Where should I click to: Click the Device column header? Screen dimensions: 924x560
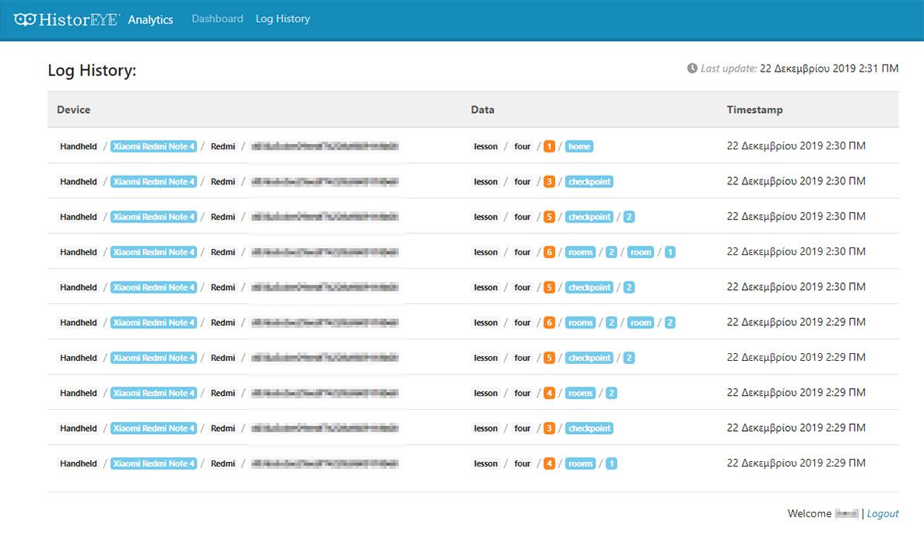(74, 110)
